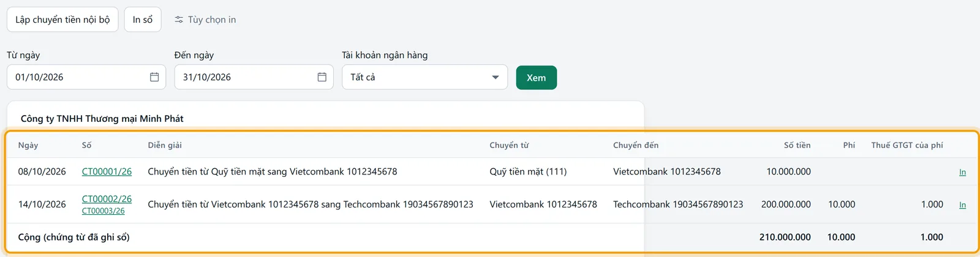Open Tùy chọn in print options
This screenshot has height=257, width=980.
205,20
